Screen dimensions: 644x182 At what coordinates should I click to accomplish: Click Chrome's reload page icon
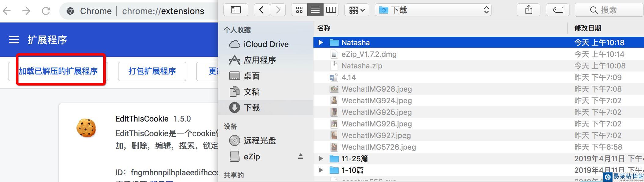point(46,11)
